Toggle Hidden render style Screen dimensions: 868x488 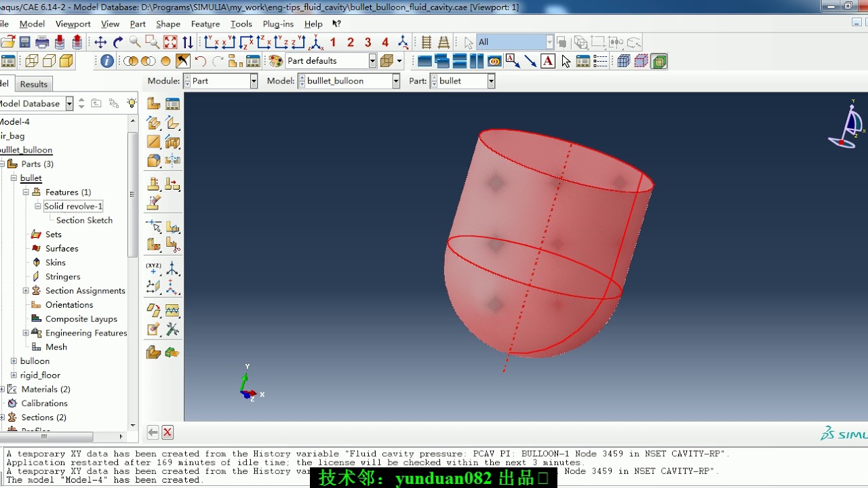pyautogui.click(x=49, y=61)
